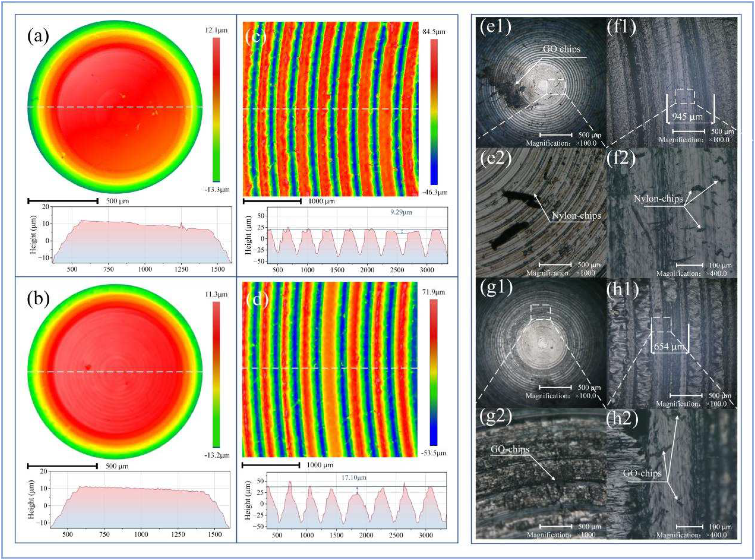
Task: Click the color scale bar beside panel (c)
Action: click(x=434, y=111)
